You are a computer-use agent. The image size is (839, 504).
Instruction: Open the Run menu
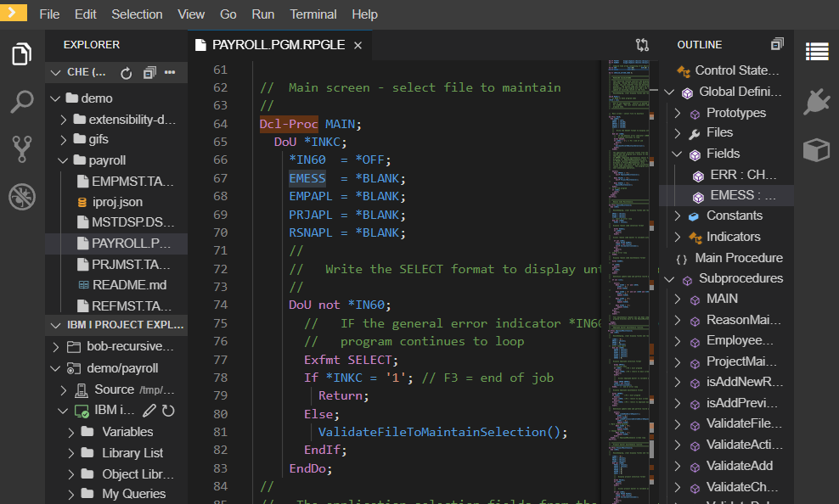(262, 14)
